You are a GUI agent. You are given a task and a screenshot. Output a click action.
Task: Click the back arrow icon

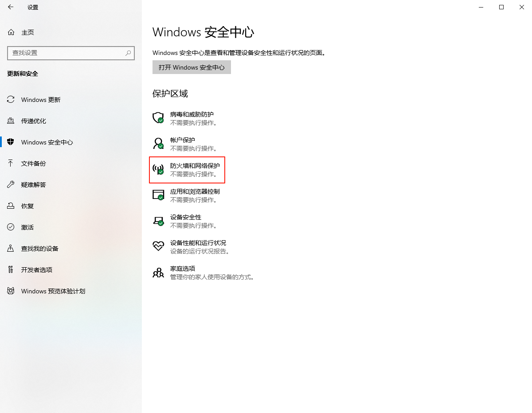(x=11, y=7)
